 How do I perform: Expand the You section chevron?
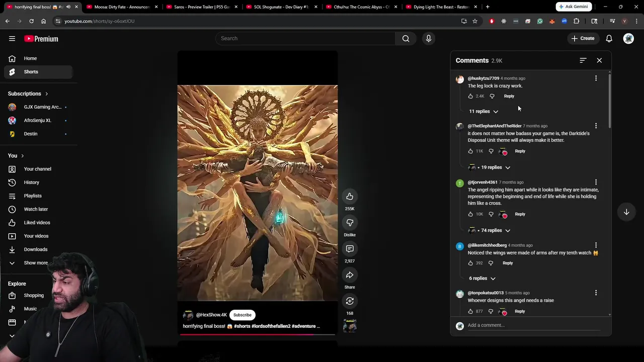coord(22,156)
